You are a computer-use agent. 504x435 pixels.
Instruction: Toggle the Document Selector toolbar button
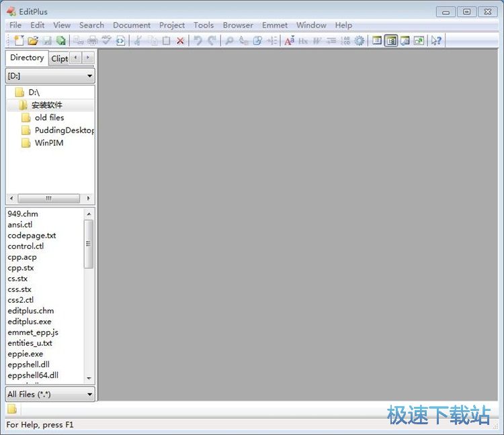[377, 41]
